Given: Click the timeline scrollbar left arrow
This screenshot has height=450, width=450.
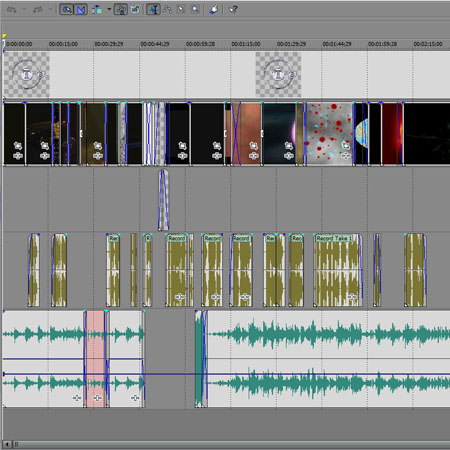Looking at the screenshot, I should point(7,444).
